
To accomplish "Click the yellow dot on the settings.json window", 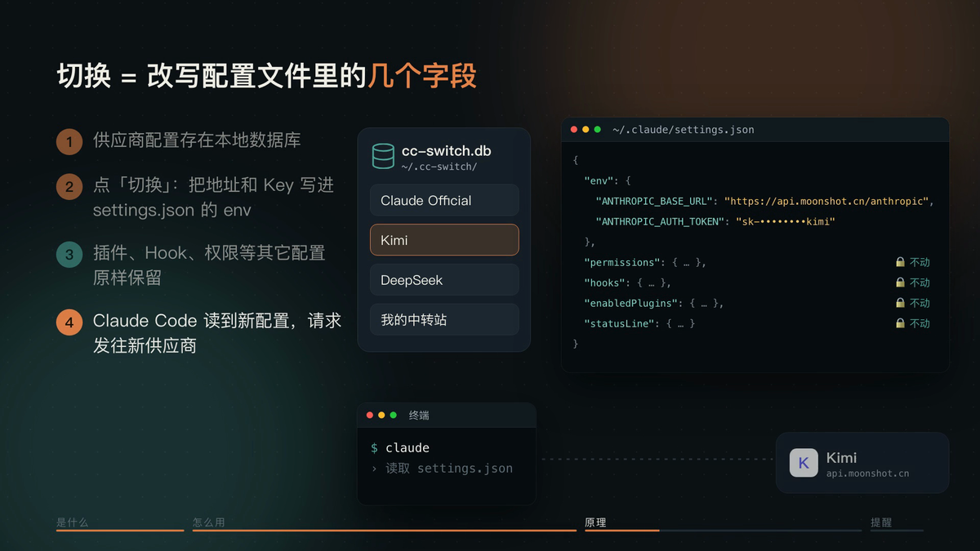I will 586,130.
